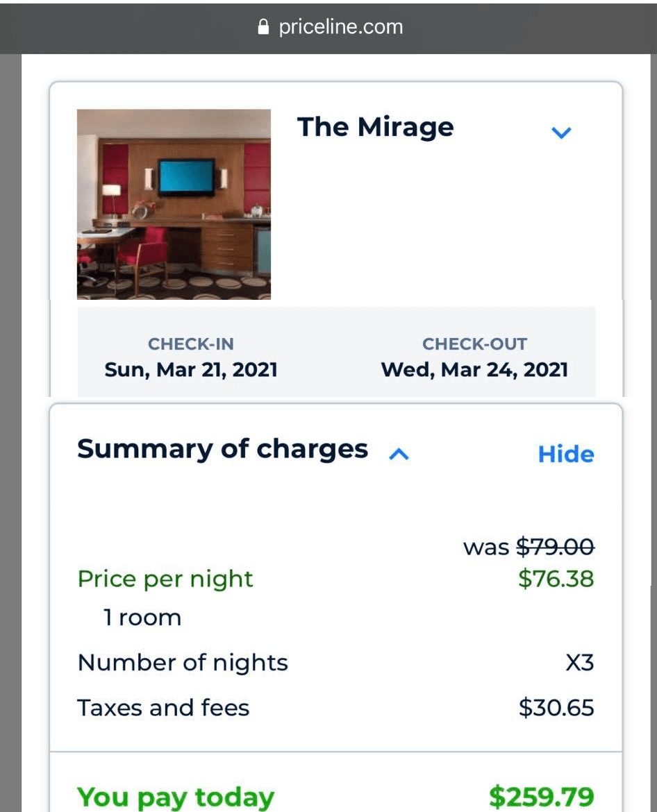The width and height of the screenshot is (657, 812).
Task: Click the padlock icon in address bar
Action: 263,27
